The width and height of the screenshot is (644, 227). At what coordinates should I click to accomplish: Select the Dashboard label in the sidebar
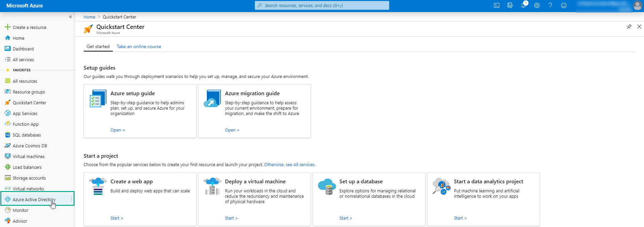tap(23, 49)
